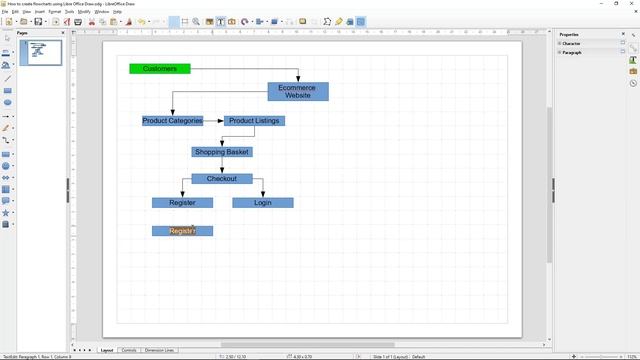The width and height of the screenshot is (640, 360).
Task: Switch to the Dimension Lines layer tab
Action: click(x=159, y=350)
